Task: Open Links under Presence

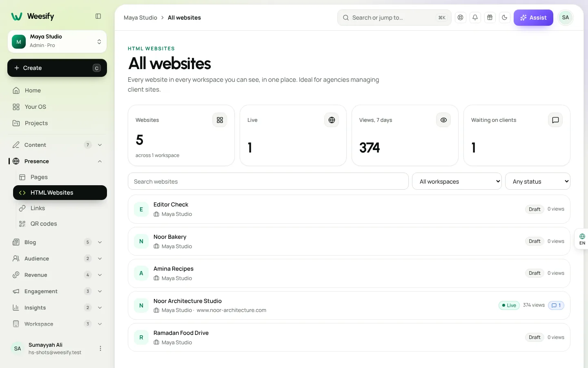Action: 60,208
